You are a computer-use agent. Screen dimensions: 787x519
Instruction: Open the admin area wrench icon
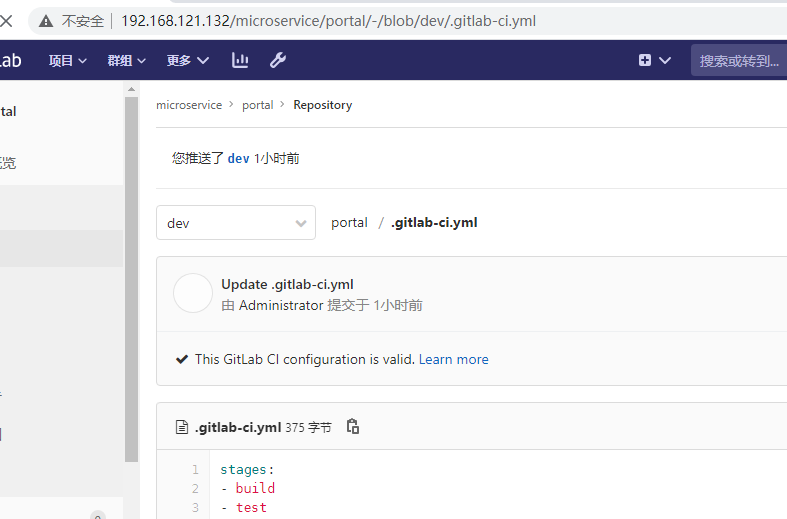point(278,60)
